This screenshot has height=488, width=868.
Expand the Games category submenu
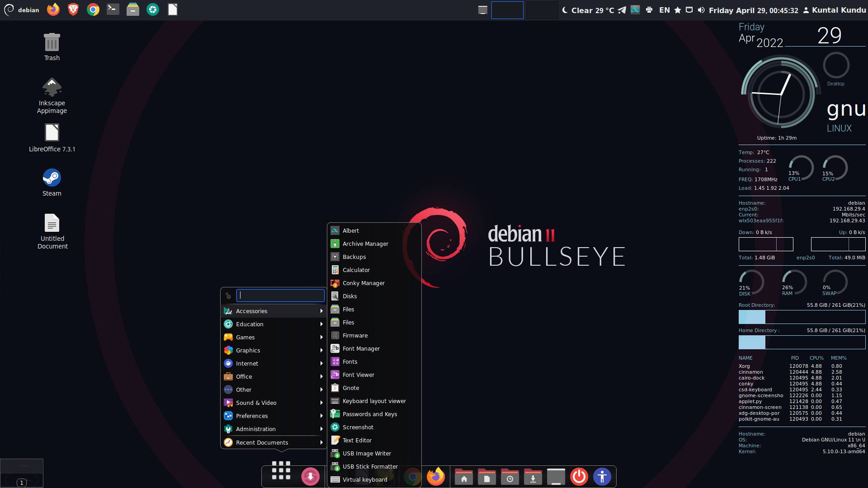tap(274, 337)
